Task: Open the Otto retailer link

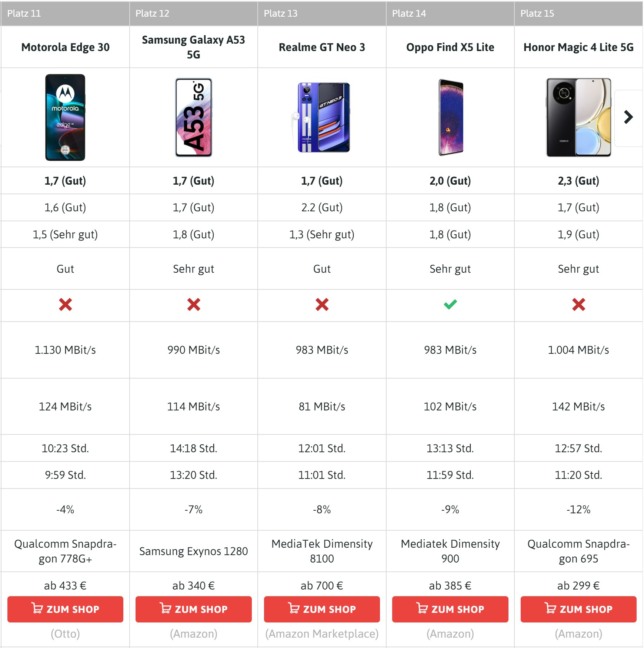Action: (x=65, y=634)
